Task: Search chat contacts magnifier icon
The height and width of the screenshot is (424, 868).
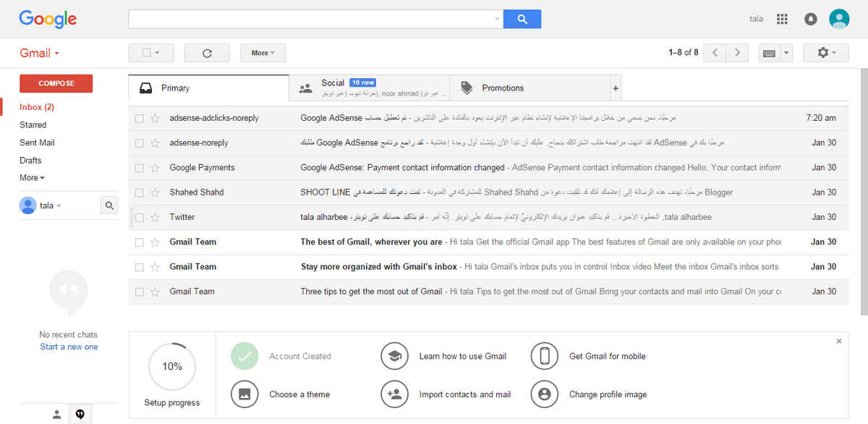Action: click(109, 205)
